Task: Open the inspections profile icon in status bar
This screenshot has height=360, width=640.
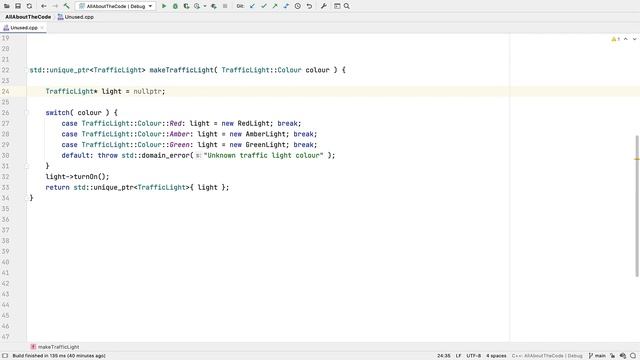Action: [x=623, y=356]
